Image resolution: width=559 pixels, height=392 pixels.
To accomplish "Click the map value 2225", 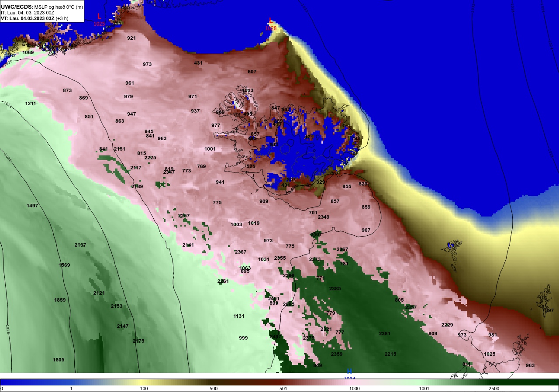I will click(x=150, y=158).
